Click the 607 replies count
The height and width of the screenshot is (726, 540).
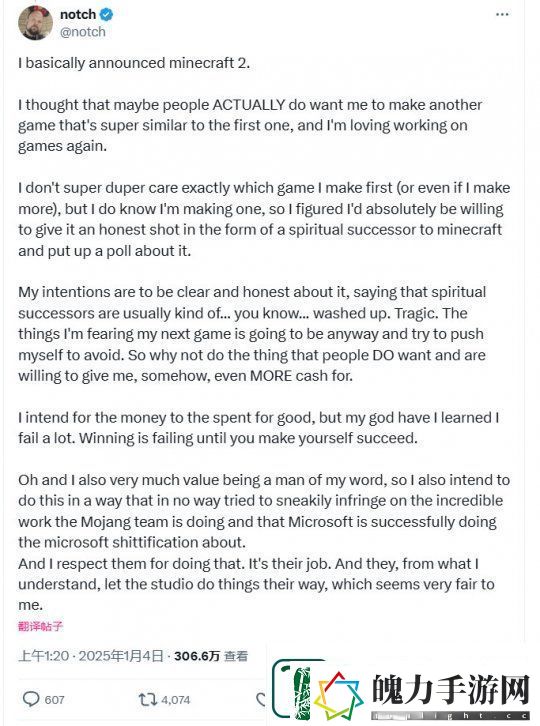(x=55, y=700)
